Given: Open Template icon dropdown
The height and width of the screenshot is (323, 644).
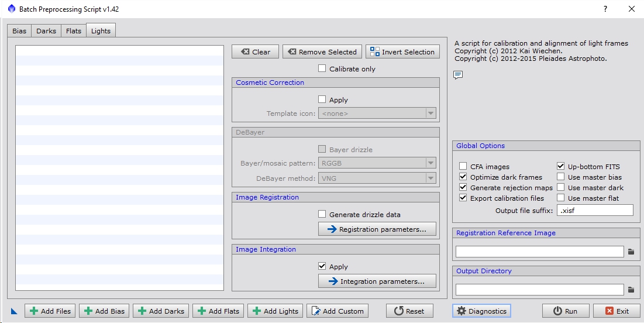Looking at the screenshot, I should 377,114.
